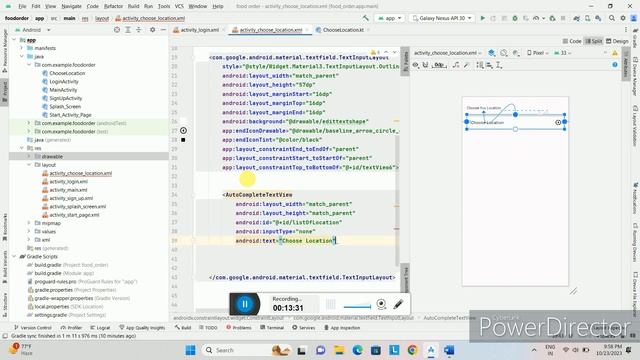The height and width of the screenshot is (360, 640).
Task: Collapse Gradle Scripts node
Action: (x=15, y=257)
